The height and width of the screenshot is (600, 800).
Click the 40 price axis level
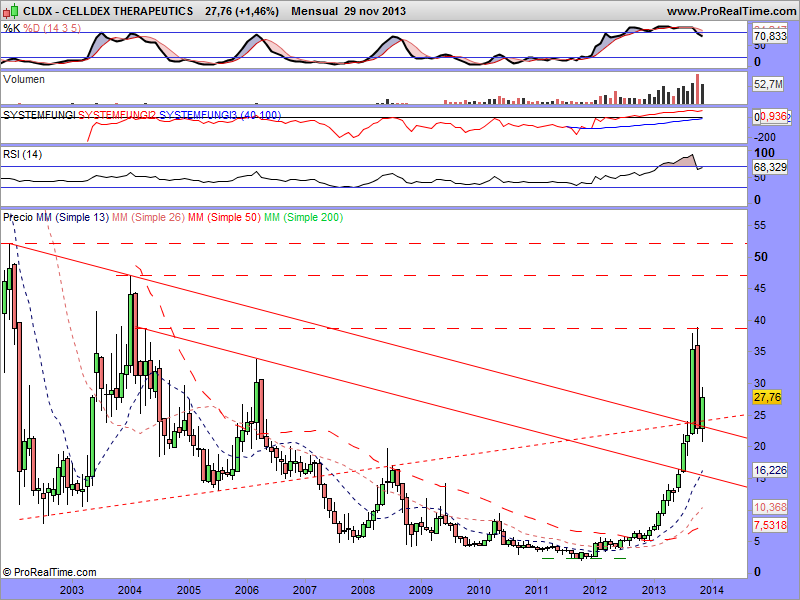click(x=760, y=320)
